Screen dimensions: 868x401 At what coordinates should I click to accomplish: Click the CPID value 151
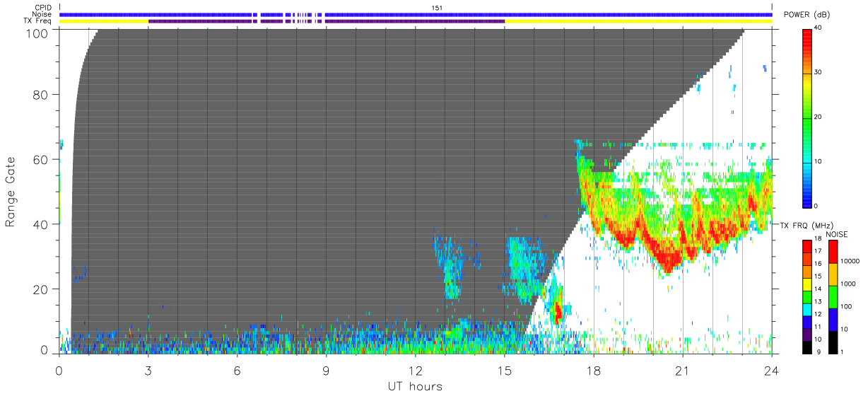[x=437, y=8]
